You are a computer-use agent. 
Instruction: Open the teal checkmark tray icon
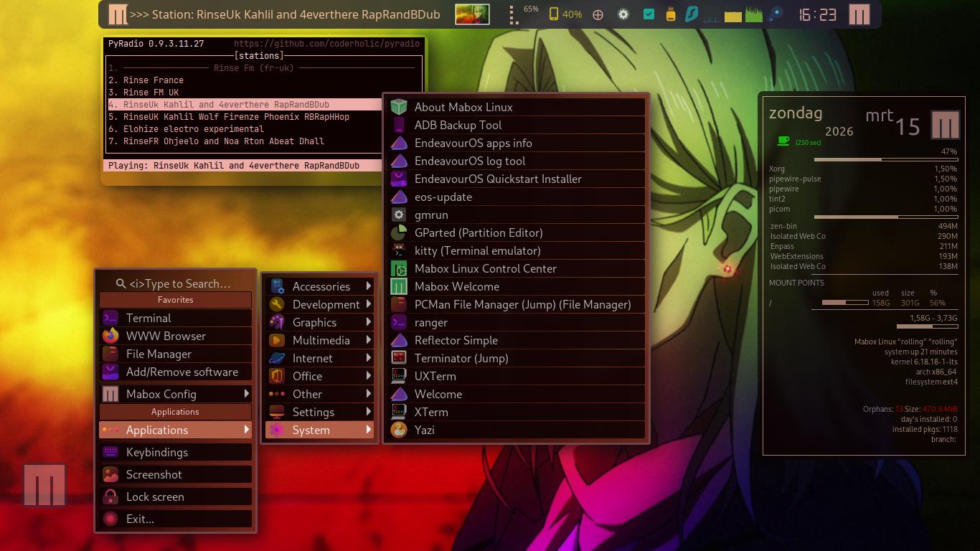[x=649, y=14]
